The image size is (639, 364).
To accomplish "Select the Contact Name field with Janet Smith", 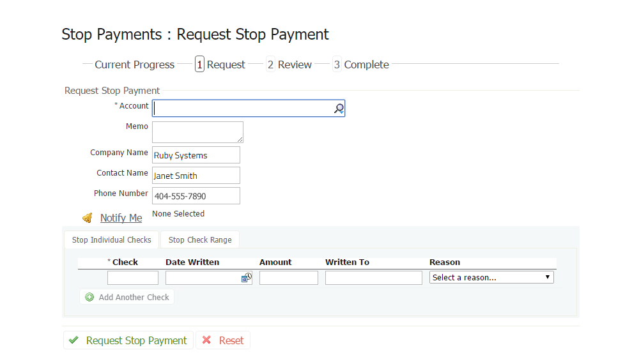I will click(x=196, y=176).
